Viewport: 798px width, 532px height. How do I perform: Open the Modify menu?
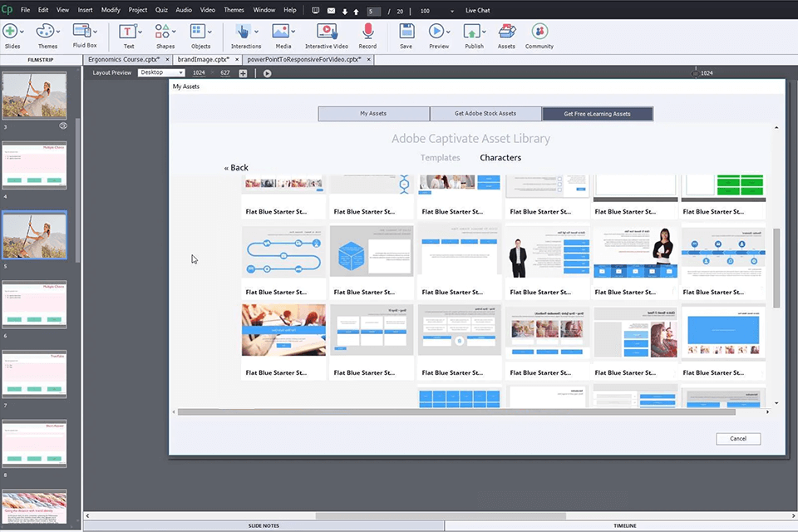[111, 10]
